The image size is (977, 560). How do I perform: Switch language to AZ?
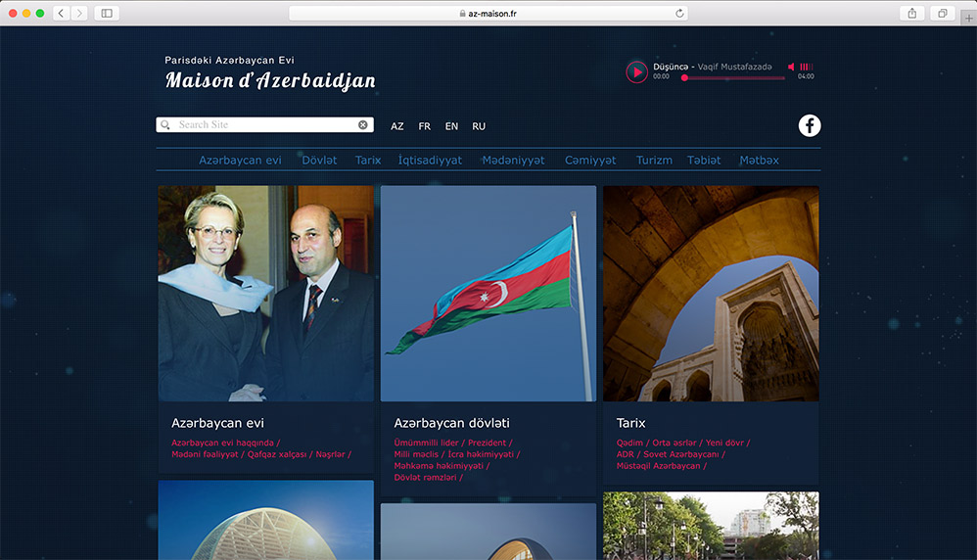[396, 126]
